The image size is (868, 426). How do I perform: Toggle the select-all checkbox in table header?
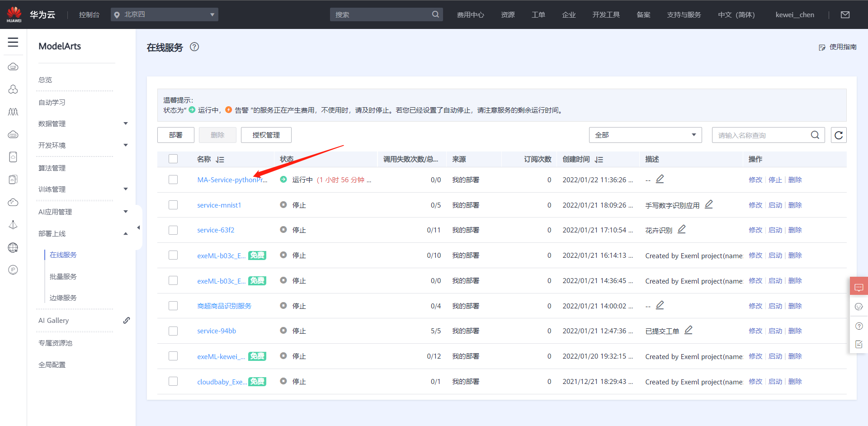click(173, 159)
